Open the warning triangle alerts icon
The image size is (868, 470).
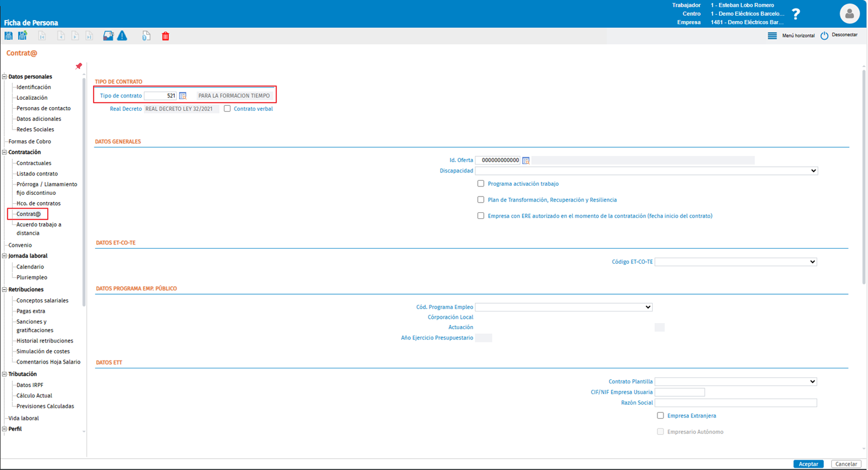tap(122, 36)
